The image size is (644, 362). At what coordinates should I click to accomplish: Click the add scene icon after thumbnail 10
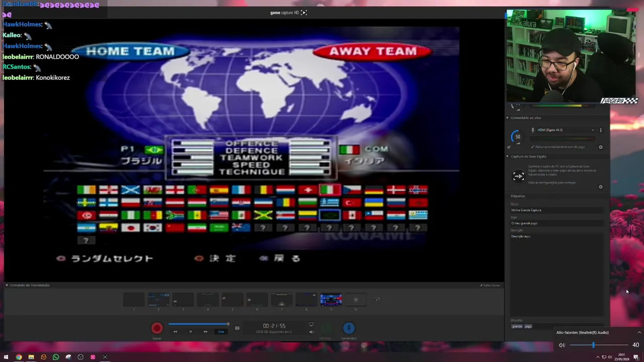tap(376, 300)
